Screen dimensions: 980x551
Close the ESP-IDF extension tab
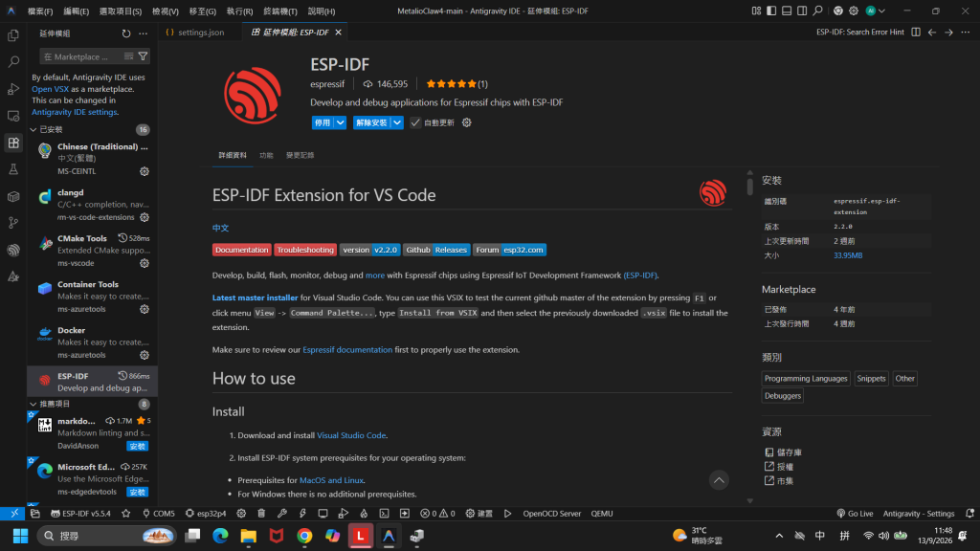point(338,32)
